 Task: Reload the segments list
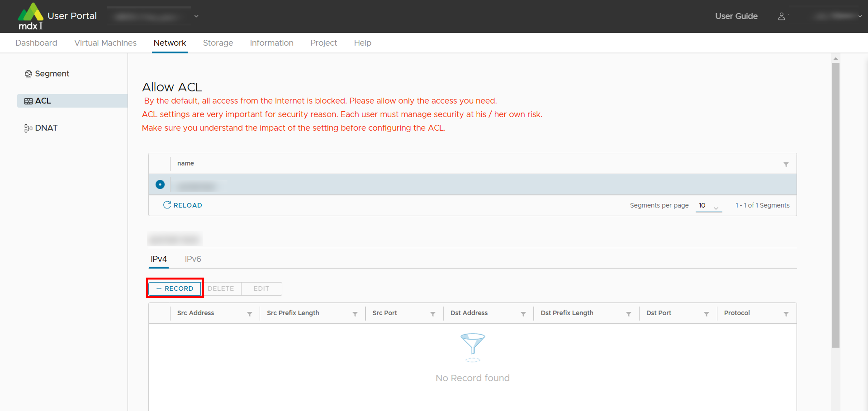[x=183, y=205]
